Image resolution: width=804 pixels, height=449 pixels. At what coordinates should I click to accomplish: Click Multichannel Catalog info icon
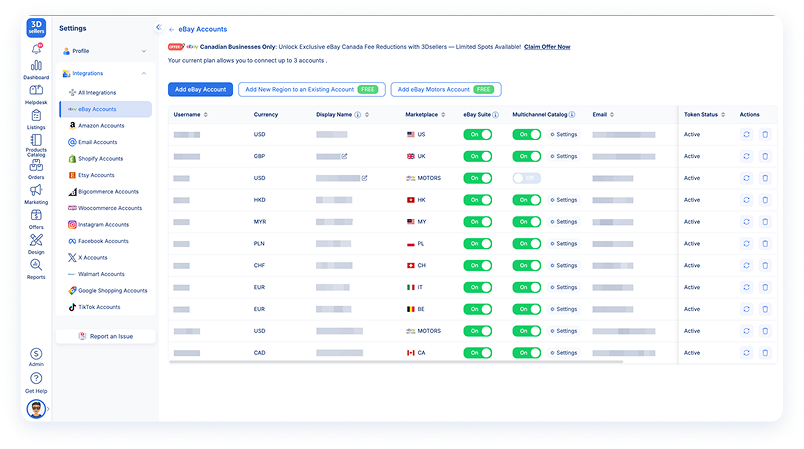(x=572, y=115)
